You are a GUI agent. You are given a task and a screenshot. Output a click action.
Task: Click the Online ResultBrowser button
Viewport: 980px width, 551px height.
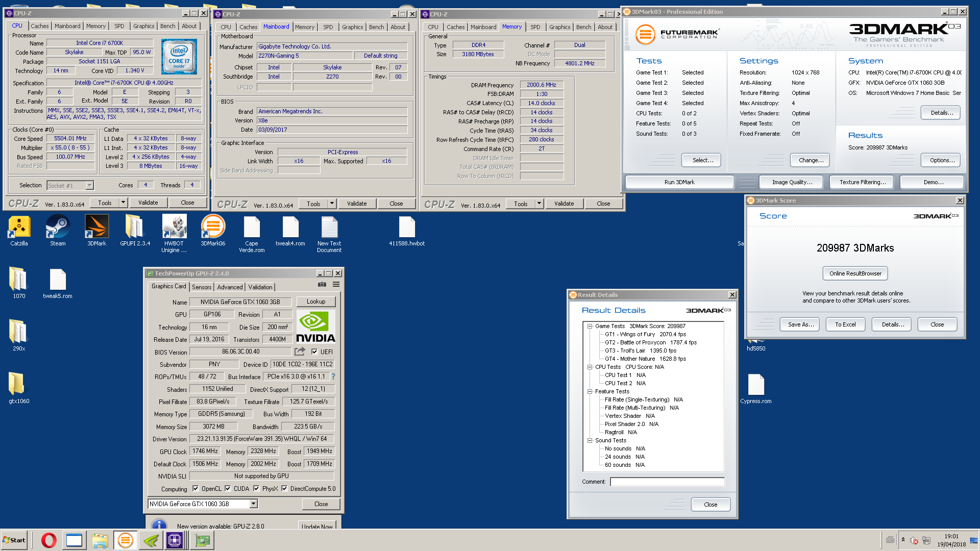point(855,273)
